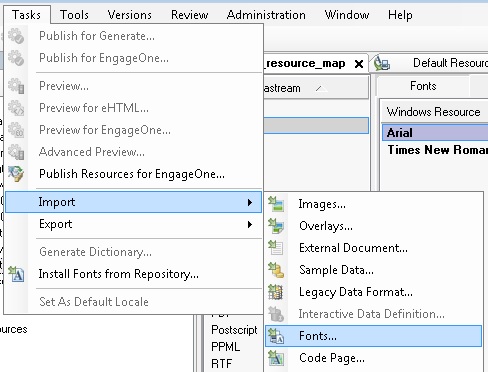Click the Publish Resources for EngageOne icon
The image size is (488, 372).
point(16,174)
